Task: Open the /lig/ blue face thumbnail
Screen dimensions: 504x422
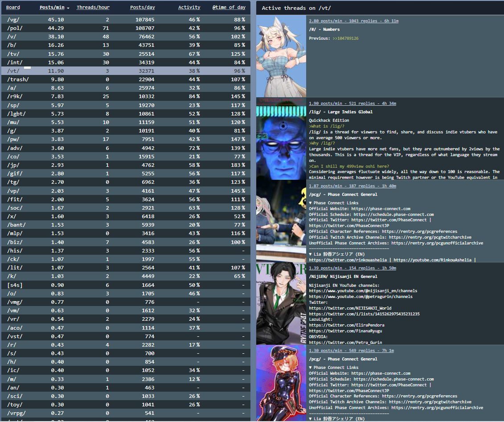Action: [281, 139]
